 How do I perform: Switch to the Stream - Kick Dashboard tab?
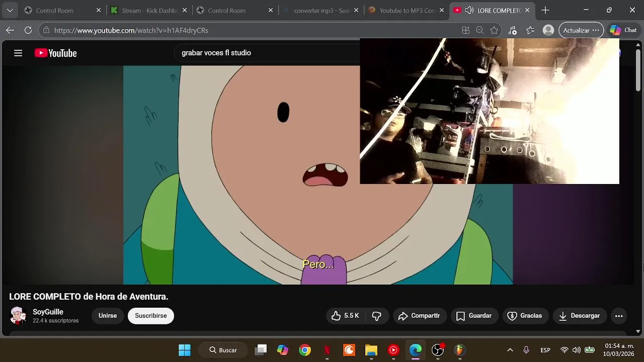[x=149, y=10]
